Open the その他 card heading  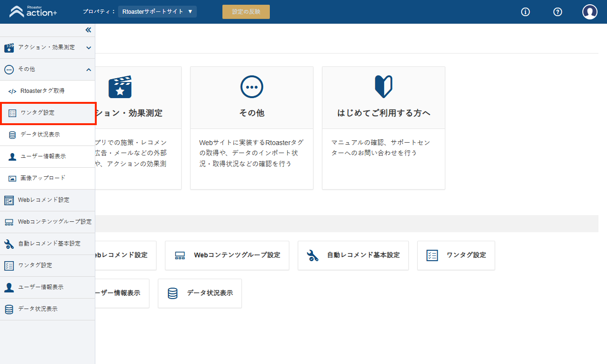tap(252, 113)
